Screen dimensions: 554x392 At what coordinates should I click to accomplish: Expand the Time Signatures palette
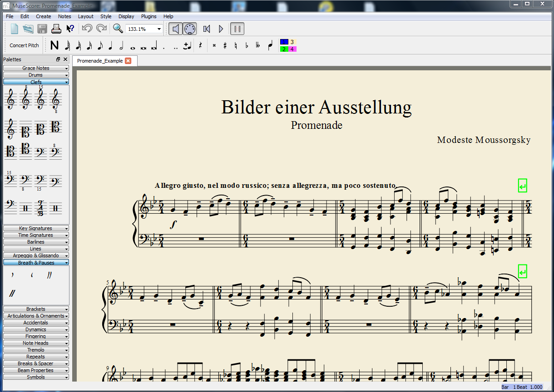pos(36,235)
